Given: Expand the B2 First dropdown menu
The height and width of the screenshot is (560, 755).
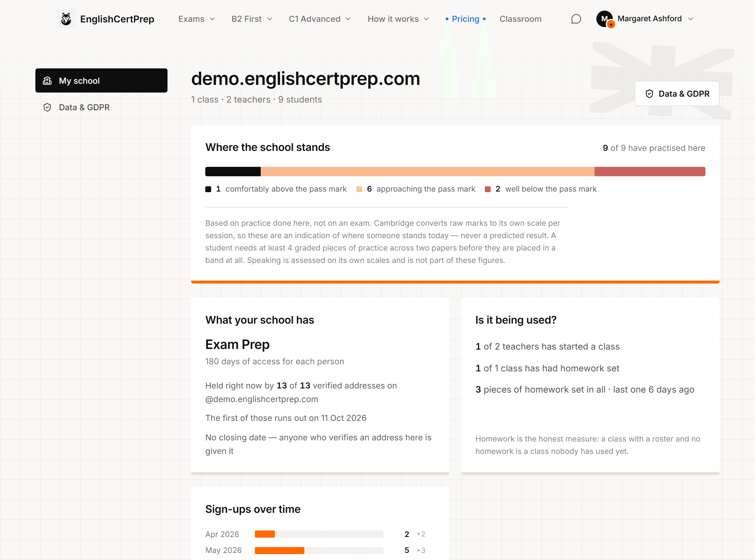Looking at the screenshot, I should point(252,19).
